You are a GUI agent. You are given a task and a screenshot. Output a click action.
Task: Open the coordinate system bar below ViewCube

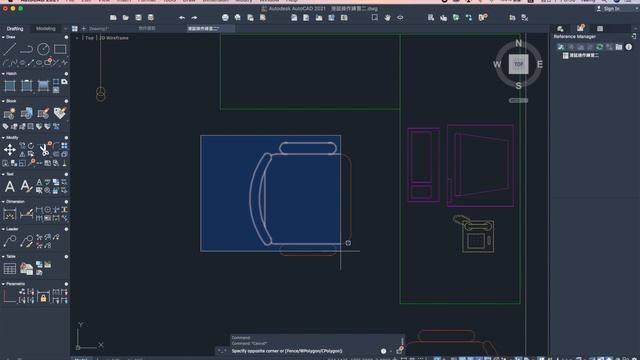click(x=518, y=100)
